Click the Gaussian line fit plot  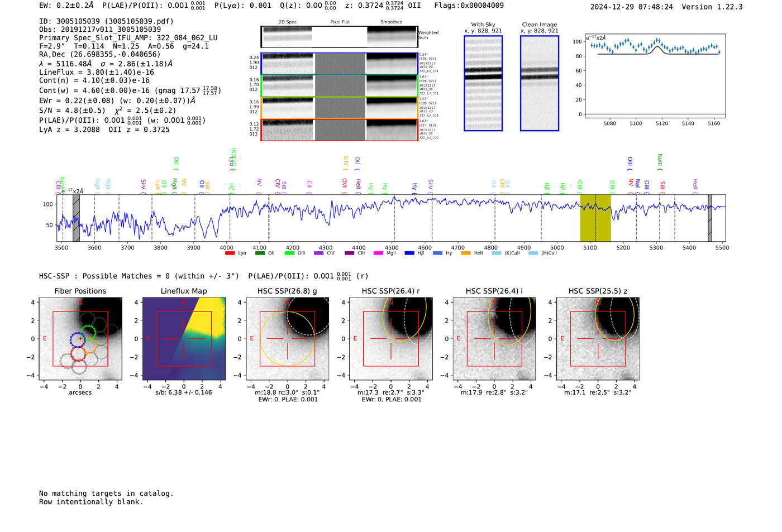pos(655,76)
